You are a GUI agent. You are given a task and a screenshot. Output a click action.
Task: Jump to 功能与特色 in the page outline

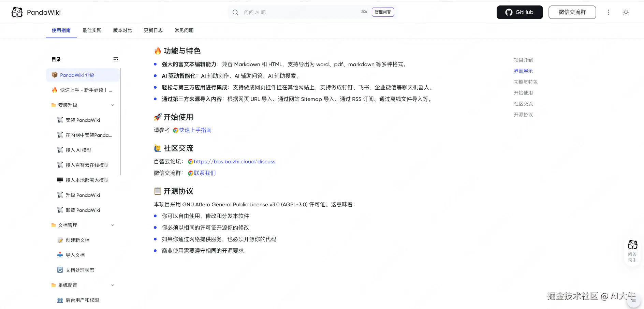click(526, 82)
